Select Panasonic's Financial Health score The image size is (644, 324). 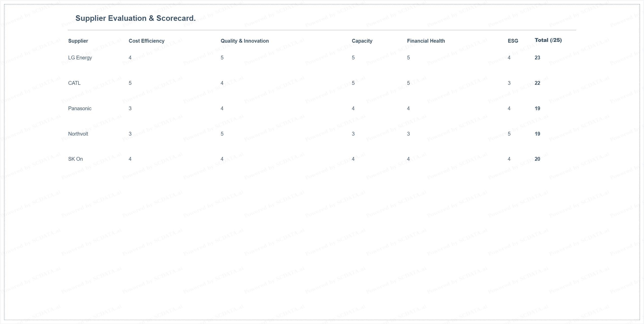click(x=409, y=108)
